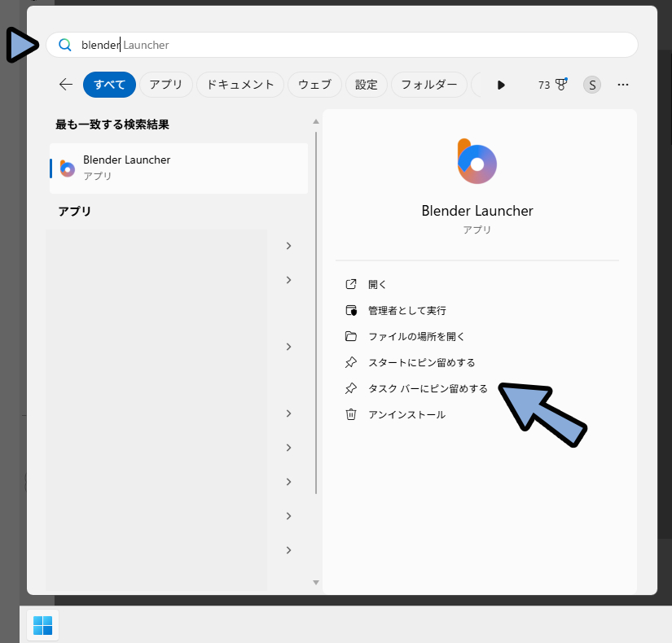Open the three-dot more options menu
Viewport: 672px width, 643px height.
coord(623,85)
